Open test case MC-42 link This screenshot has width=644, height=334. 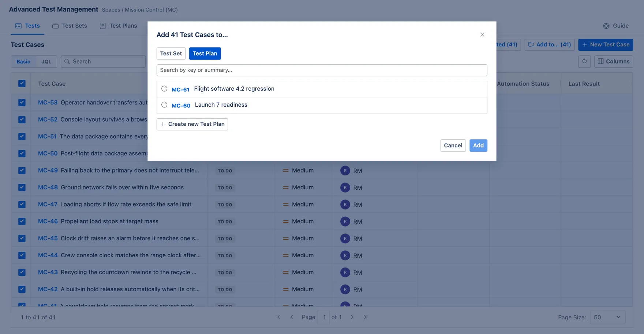click(48, 289)
